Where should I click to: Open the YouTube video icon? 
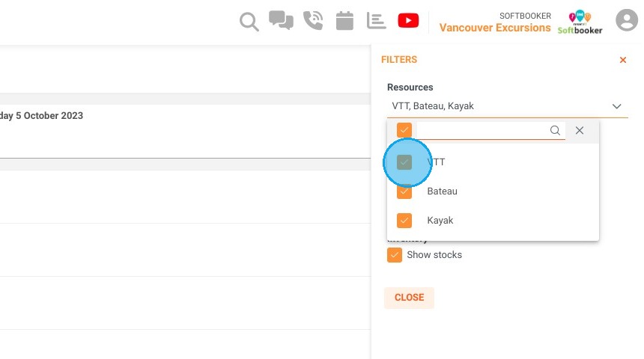click(x=408, y=20)
